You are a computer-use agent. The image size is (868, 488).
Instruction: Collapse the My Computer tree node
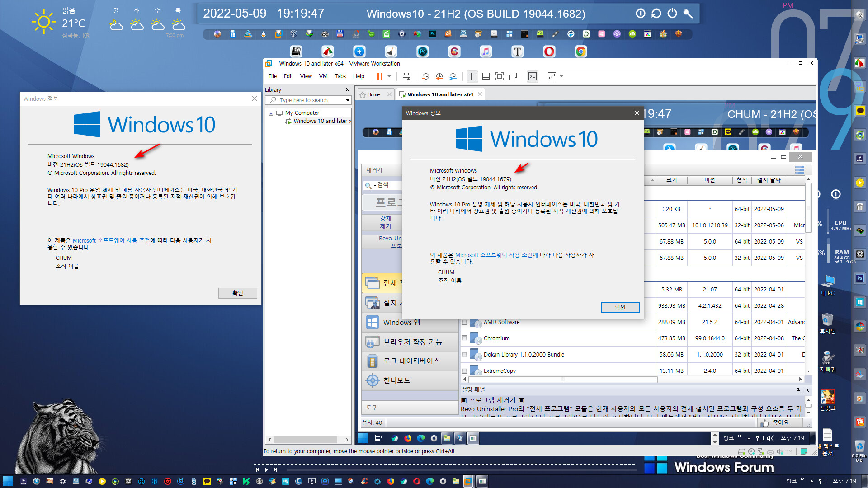coord(271,113)
